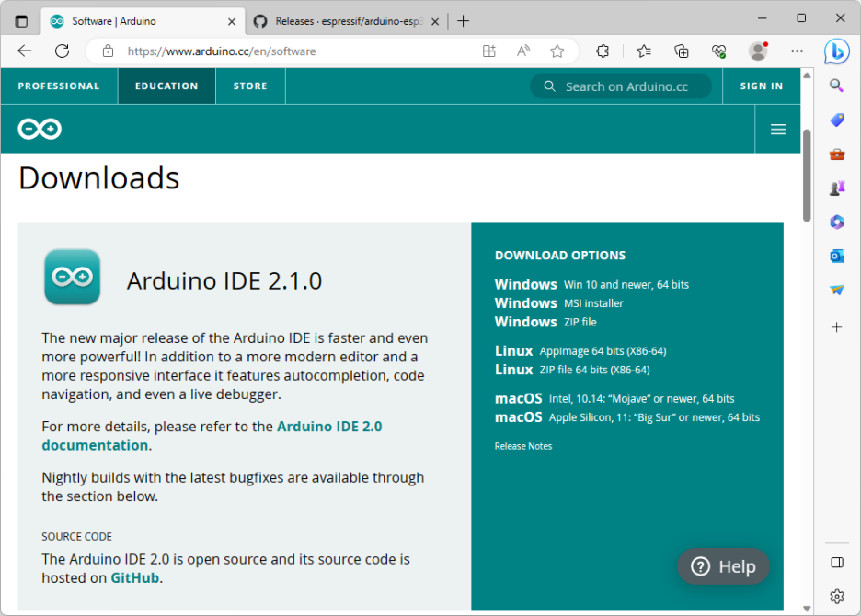
Task: Open a new browser tab
Action: (x=463, y=21)
